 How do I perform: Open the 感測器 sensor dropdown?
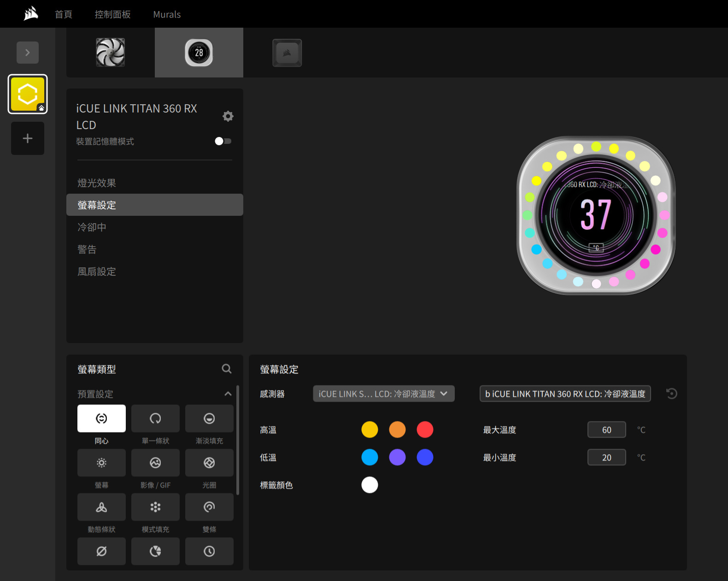pos(383,394)
